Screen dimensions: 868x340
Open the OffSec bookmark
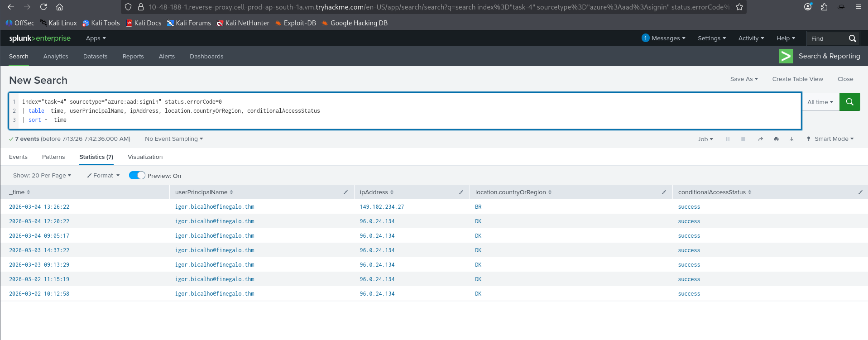coord(20,23)
